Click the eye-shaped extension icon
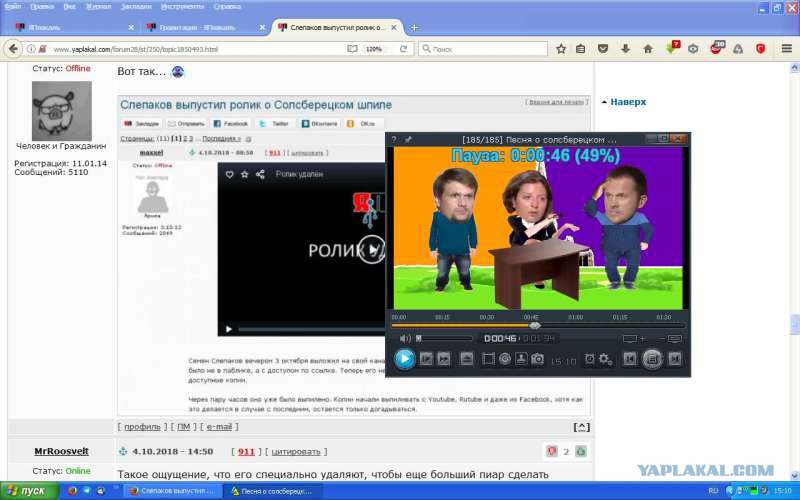The width and height of the screenshot is (800, 500). point(693,49)
